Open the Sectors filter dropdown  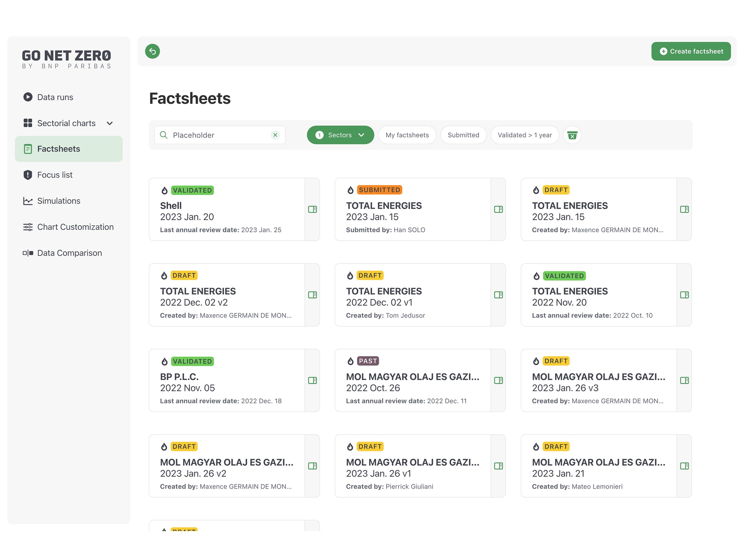(340, 135)
